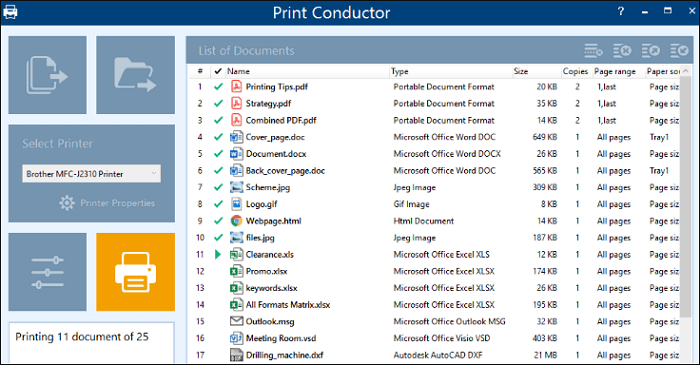Click the vertical scrollbar of document list

[x=685, y=196]
